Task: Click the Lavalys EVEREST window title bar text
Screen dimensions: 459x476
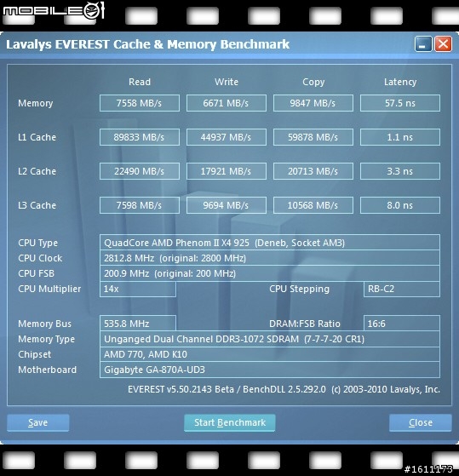Action: coord(147,44)
